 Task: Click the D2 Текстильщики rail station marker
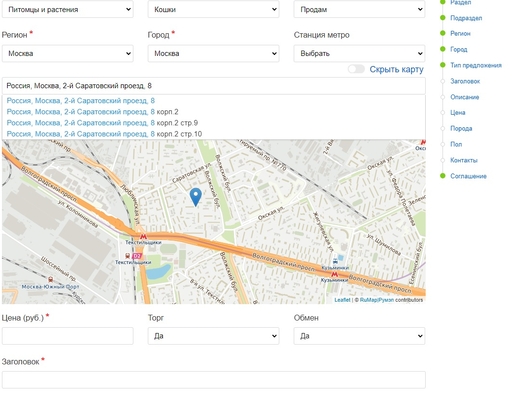[137, 256]
